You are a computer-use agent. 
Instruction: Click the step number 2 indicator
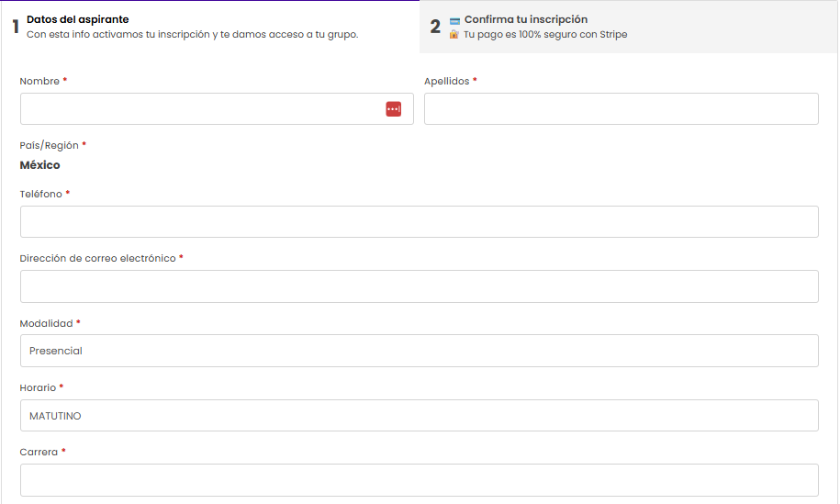[435, 27]
